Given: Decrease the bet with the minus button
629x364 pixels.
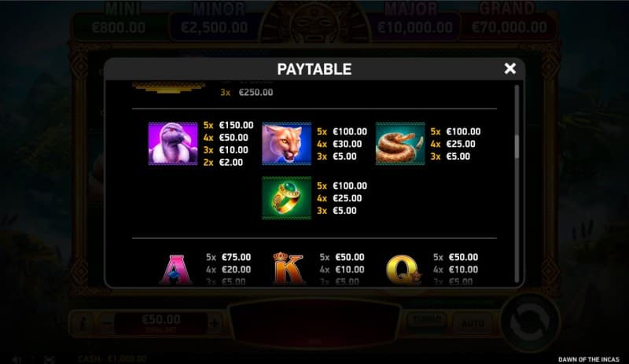Looking at the screenshot, I should (106, 323).
